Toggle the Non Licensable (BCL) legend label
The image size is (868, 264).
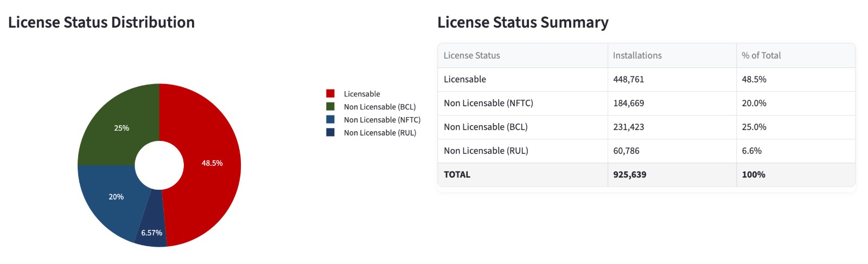(x=380, y=107)
